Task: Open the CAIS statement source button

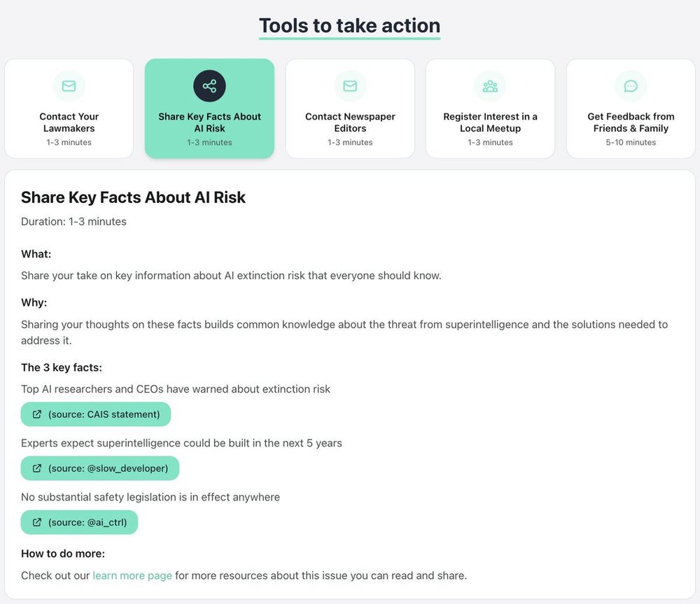Action: (95, 414)
